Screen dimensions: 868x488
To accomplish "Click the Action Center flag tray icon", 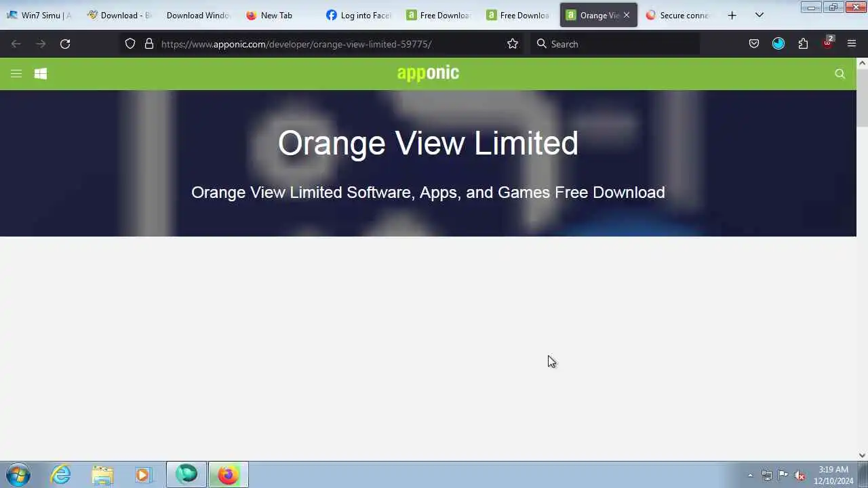I will [x=783, y=475].
